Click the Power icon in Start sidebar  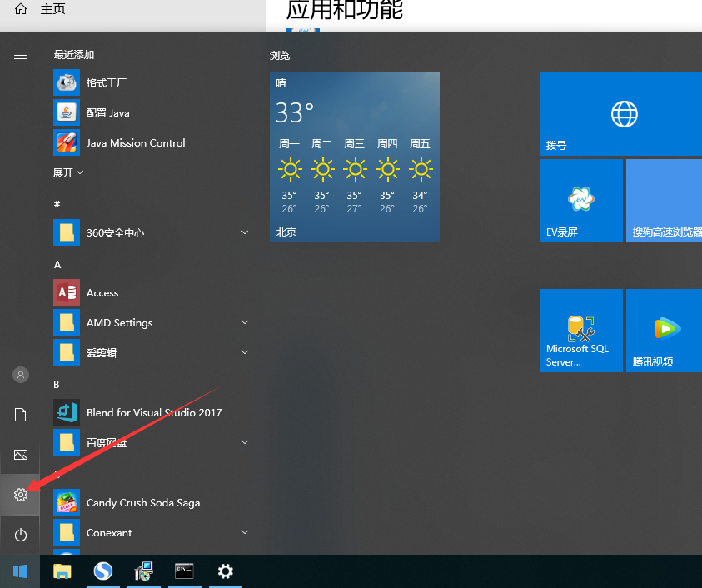pyautogui.click(x=21, y=535)
